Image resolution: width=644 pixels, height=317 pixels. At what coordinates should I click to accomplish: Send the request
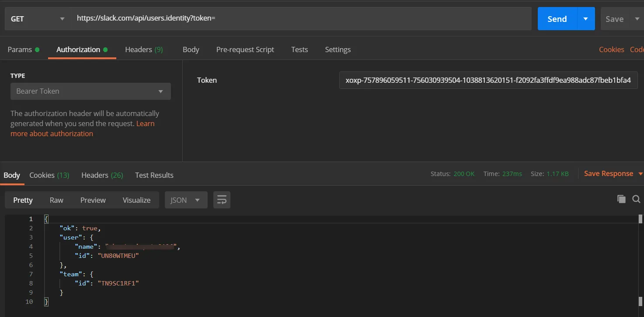pos(557,19)
